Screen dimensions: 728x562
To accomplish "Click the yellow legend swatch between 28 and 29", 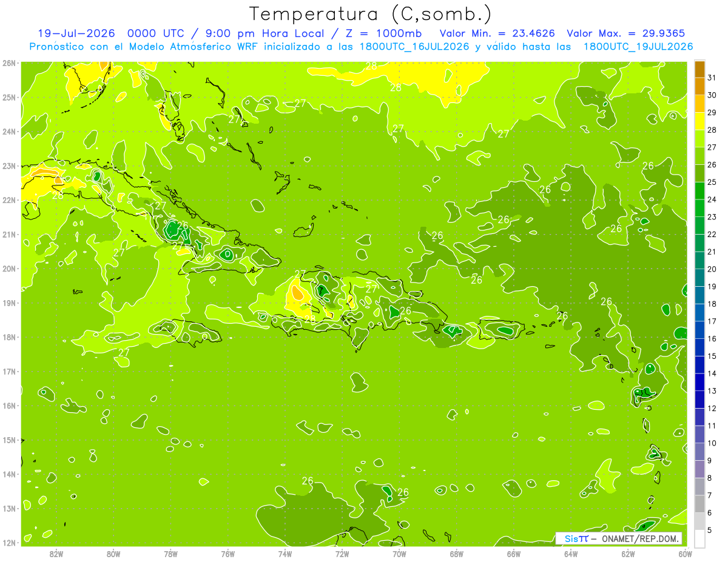I will point(699,121).
